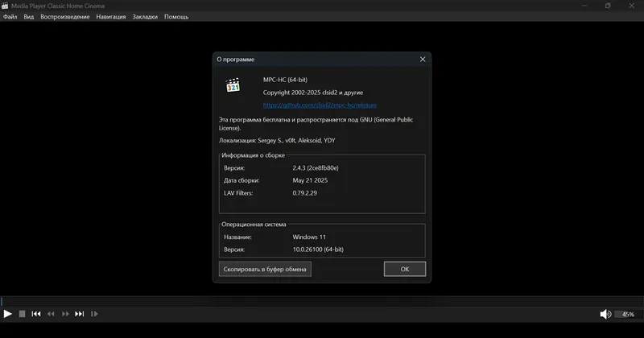Screen dimensions: 644x338
Task: Click the MPC app icon in title bar
Action: point(5,6)
